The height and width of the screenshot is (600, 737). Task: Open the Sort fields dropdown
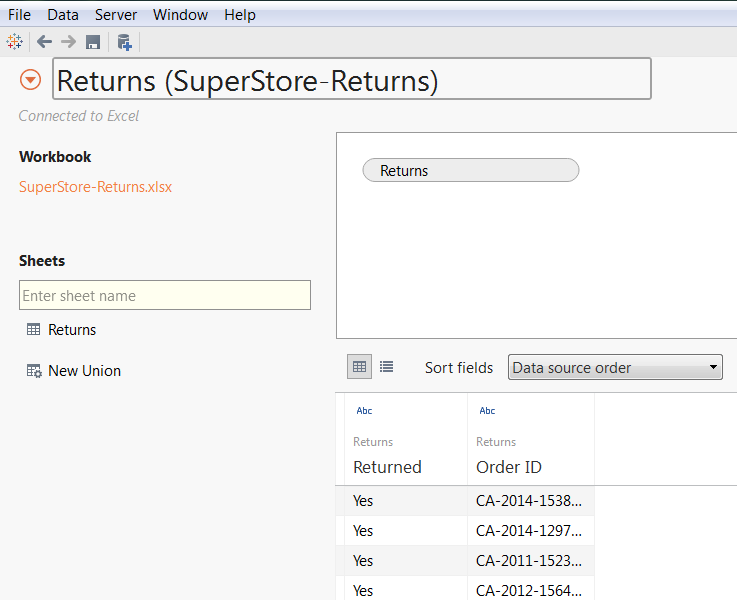[x=615, y=367]
